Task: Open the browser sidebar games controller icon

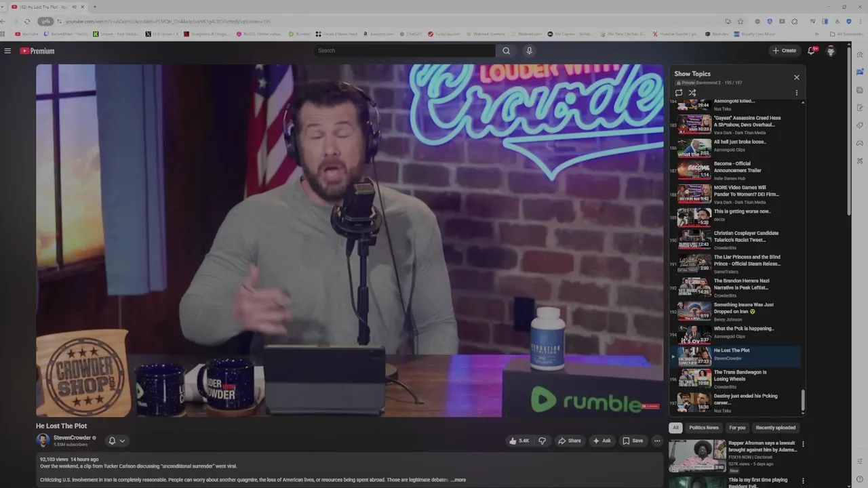Action: (x=860, y=143)
